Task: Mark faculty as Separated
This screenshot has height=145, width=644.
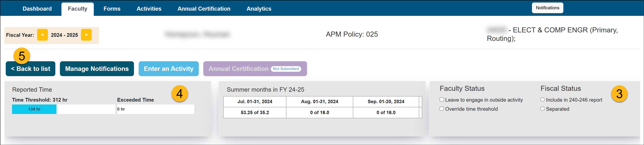Action: coord(542,109)
